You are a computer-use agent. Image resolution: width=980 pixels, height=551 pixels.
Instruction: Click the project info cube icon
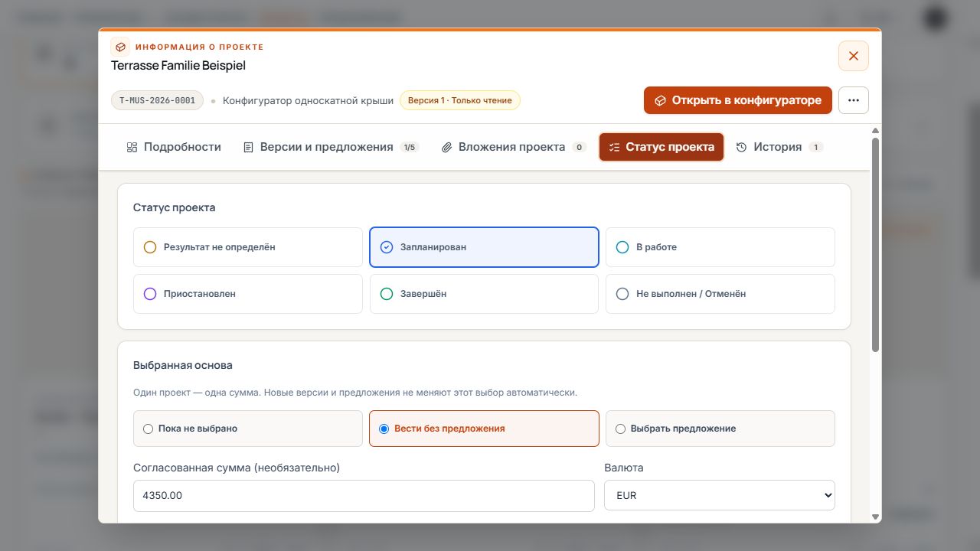pyautogui.click(x=120, y=47)
